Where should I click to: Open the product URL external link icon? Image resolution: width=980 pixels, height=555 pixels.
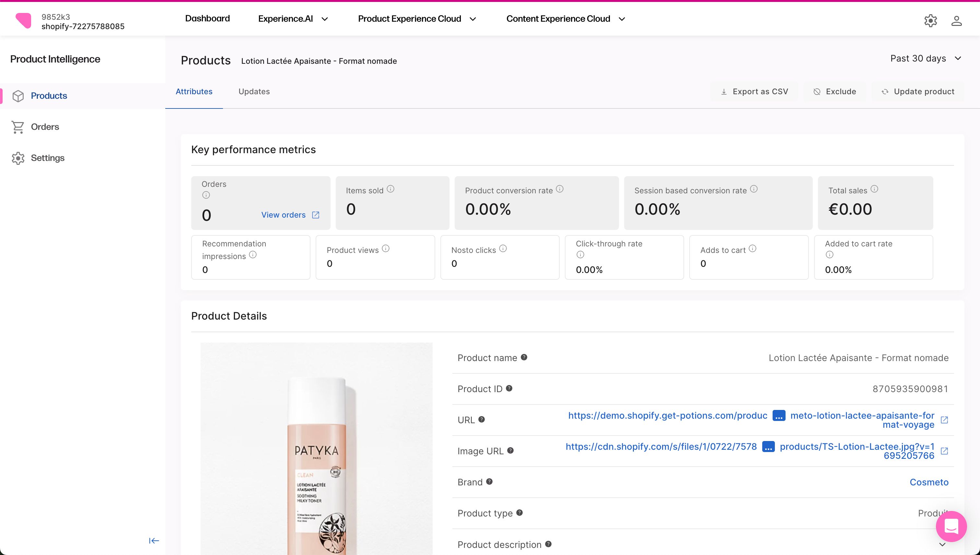[944, 420]
